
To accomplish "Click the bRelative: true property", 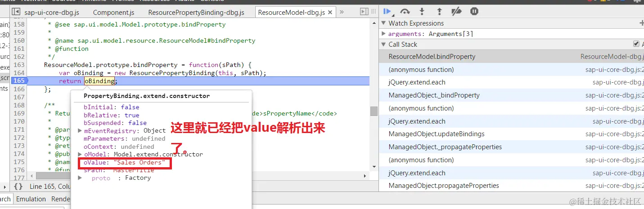I will [111, 115].
